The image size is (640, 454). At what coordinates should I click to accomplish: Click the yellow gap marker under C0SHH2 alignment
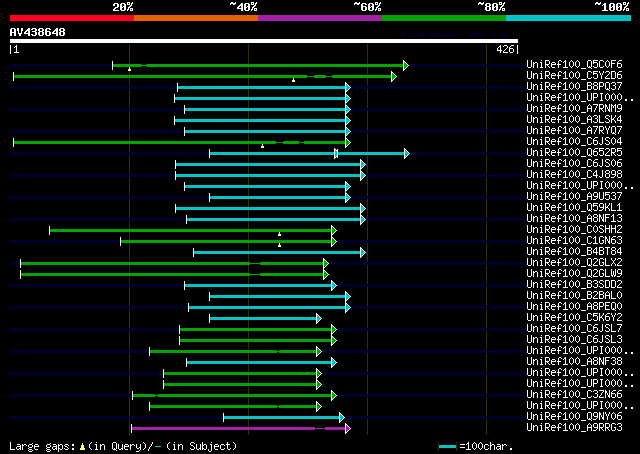click(280, 234)
